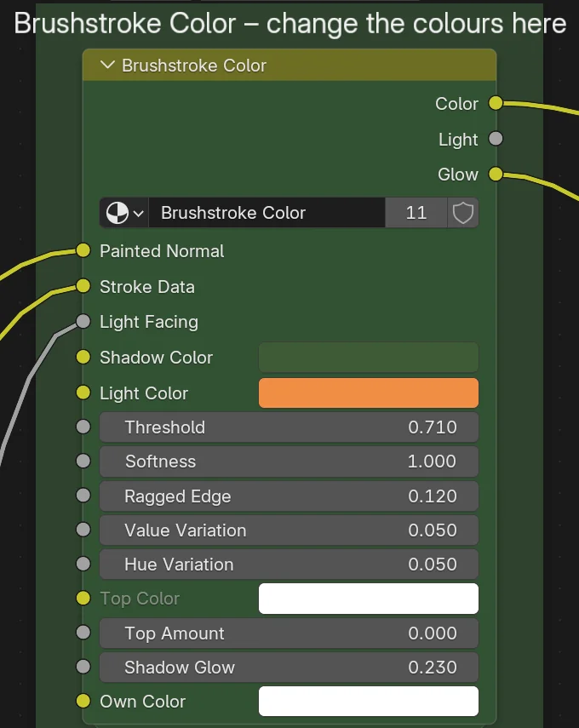579x728 pixels.
Task: Click the Top Color input socket
Action: (83, 599)
